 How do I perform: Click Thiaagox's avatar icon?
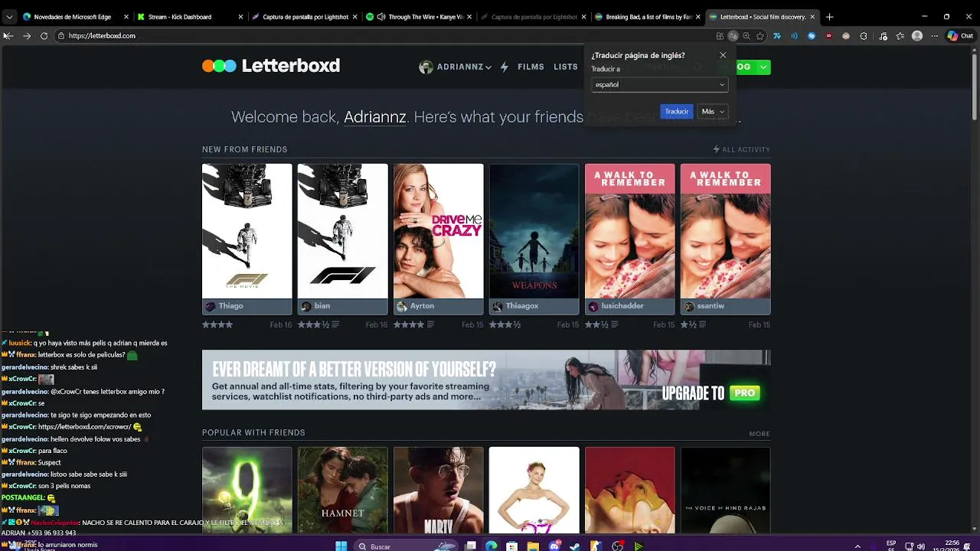point(498,306)
